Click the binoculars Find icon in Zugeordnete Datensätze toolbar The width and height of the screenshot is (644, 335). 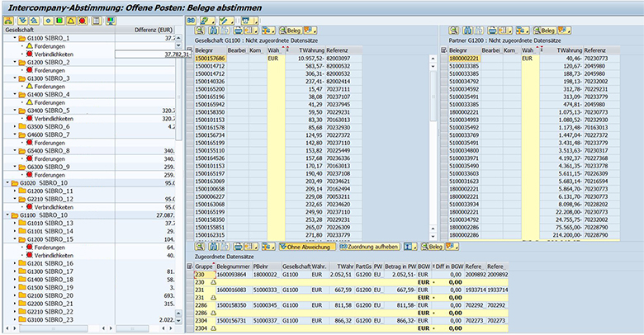coord(213,247)
